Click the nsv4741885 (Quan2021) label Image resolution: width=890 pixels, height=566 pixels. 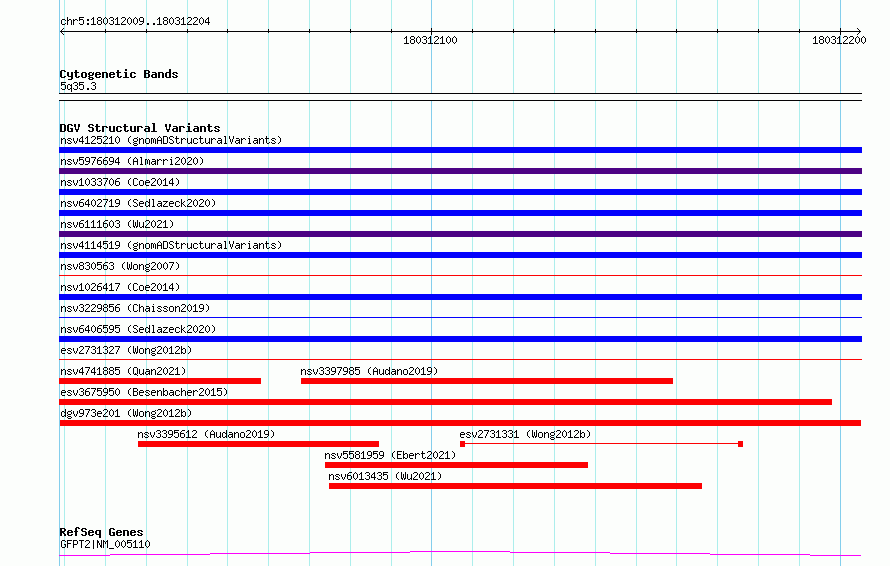pyautogui.click(x=123, y=371)
